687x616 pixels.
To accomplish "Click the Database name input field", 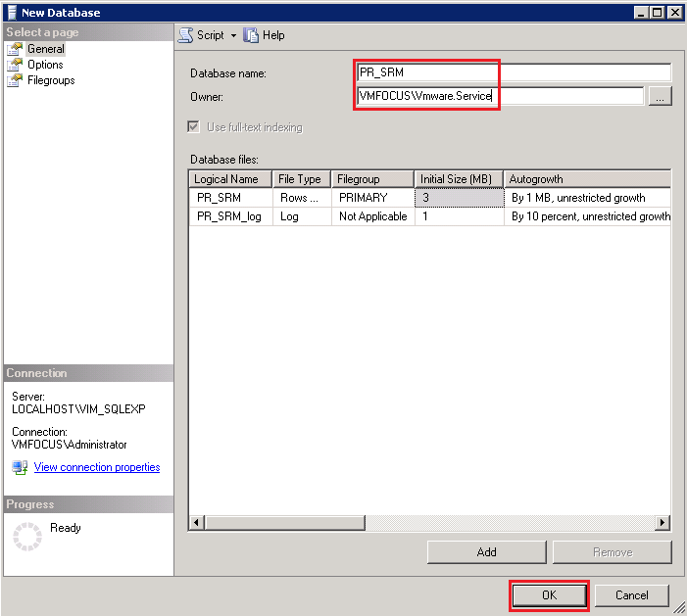I will (x=514, y=72).
